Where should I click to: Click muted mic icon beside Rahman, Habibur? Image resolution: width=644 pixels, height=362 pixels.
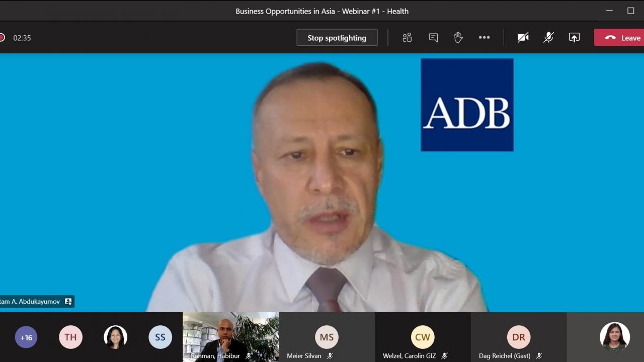(249, 356)
